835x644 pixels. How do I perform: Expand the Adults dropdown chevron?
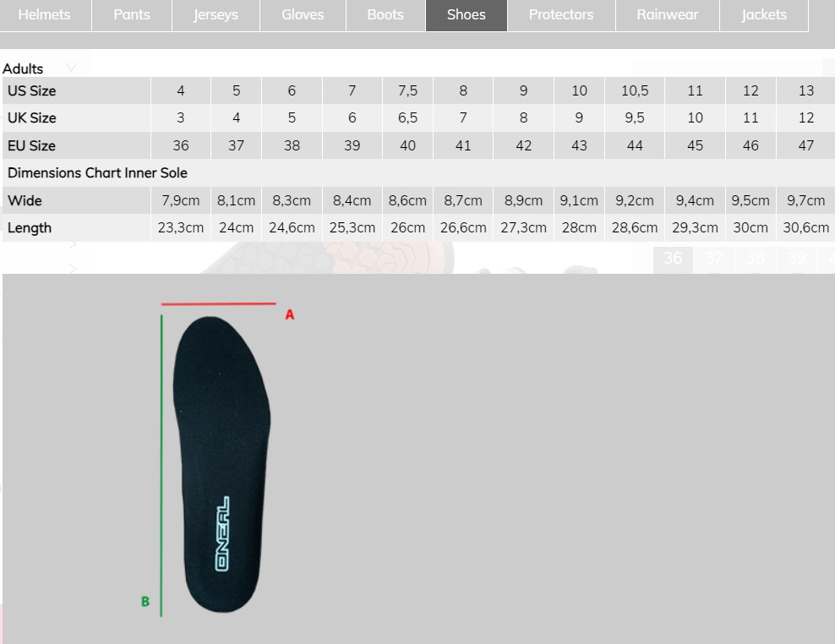(x=71, y=67)
